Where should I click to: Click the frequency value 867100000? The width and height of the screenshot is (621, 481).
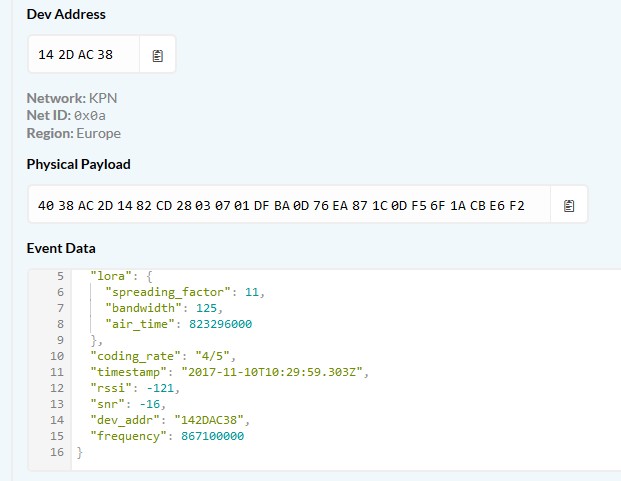coord(213,436)
